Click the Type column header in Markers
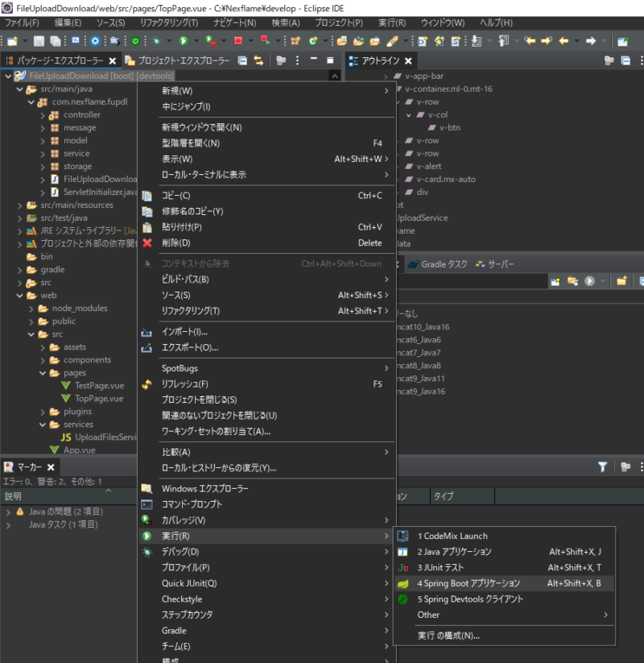The height and width of the screenshot is (663, 644). 444,496
